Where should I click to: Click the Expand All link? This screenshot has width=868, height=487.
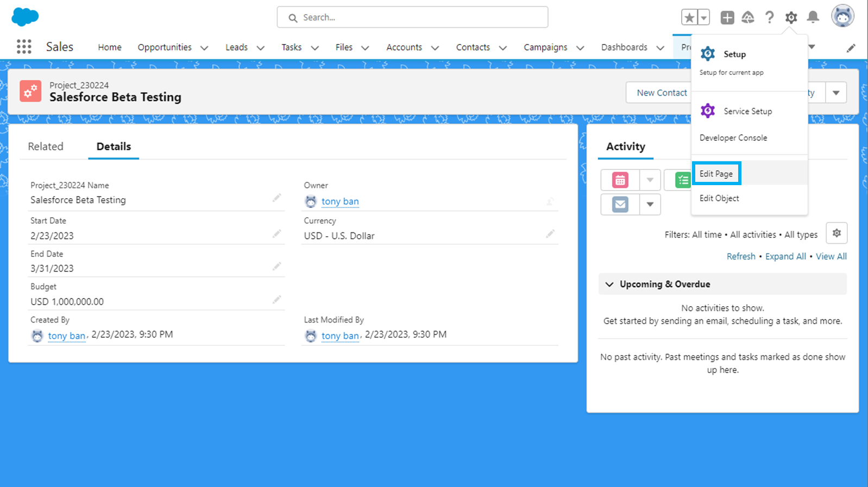click(x=785, y=256)
